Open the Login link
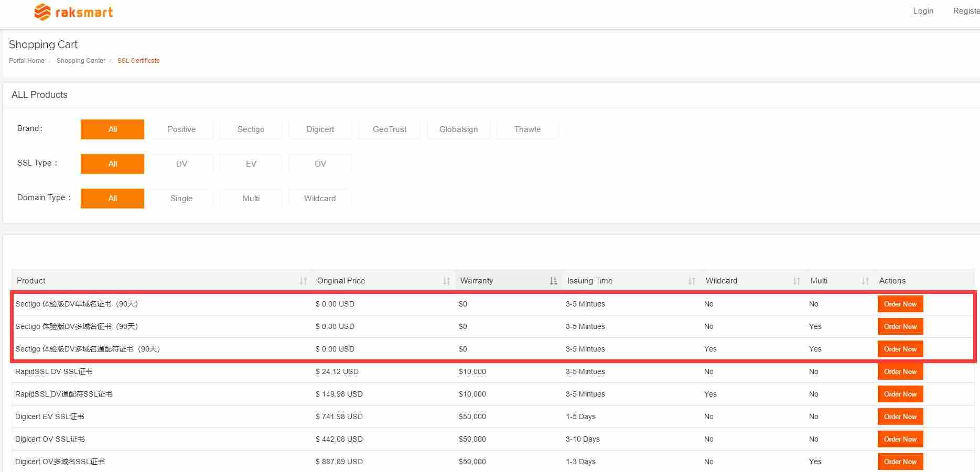 click(x=923, y=11)
